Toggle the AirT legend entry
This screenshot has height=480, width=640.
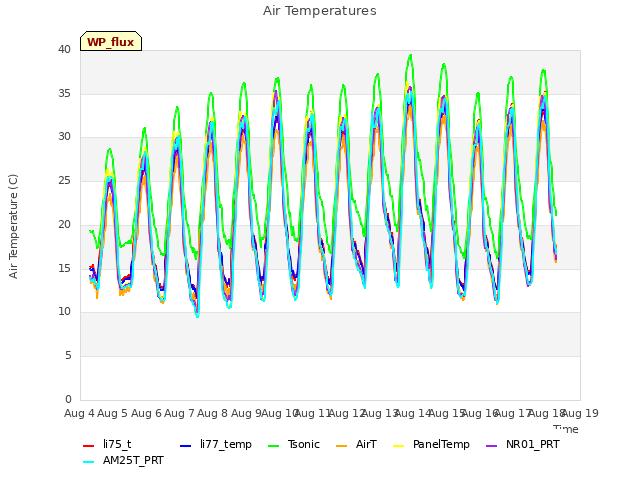(356, 444)
